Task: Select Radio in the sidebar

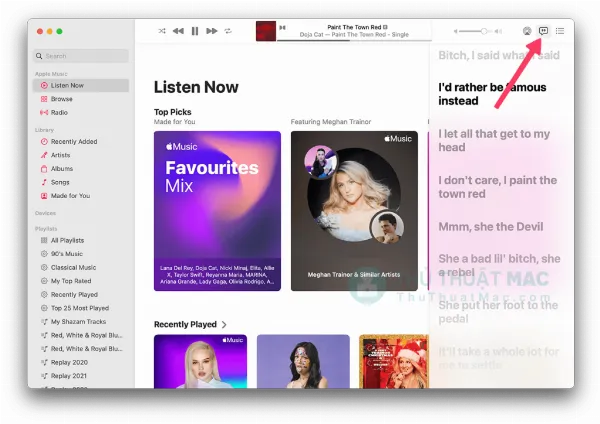Action: tap(59, 112)
